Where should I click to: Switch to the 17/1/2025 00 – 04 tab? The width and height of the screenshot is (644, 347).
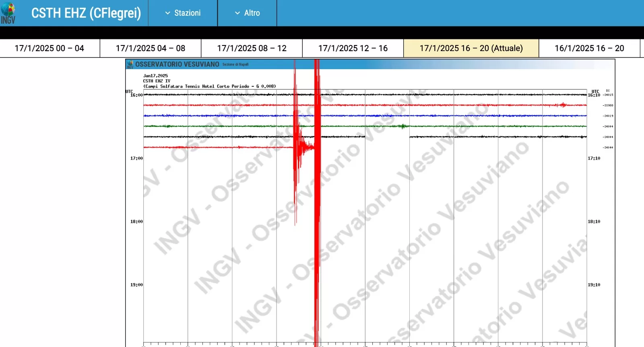tap(50, 48)
